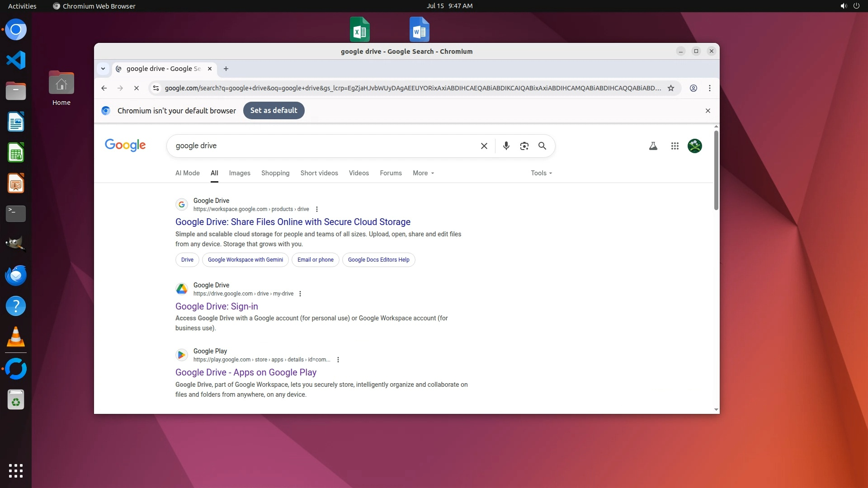View site information icon in address bar

[156, 88]
